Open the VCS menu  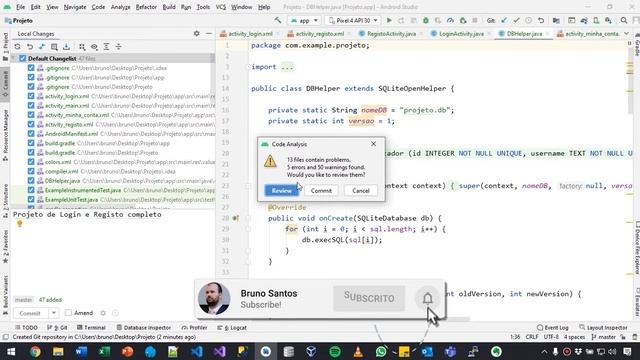click(221, 7)
